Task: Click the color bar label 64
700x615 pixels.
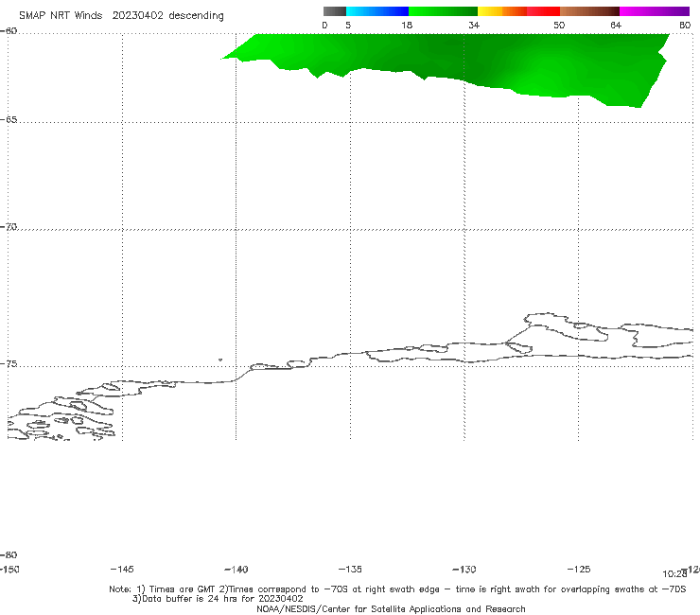Action: 616,25
